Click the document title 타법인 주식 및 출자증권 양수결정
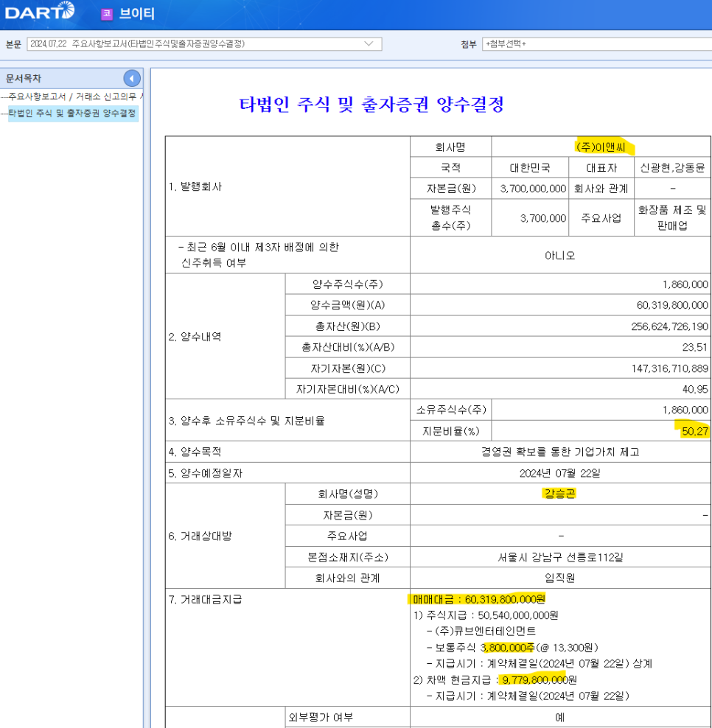 371,105
